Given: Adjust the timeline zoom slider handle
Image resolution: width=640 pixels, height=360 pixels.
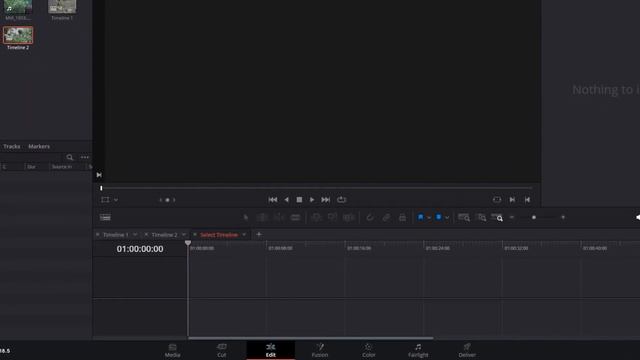Looking at the screenshot, I should coord(533,218).
